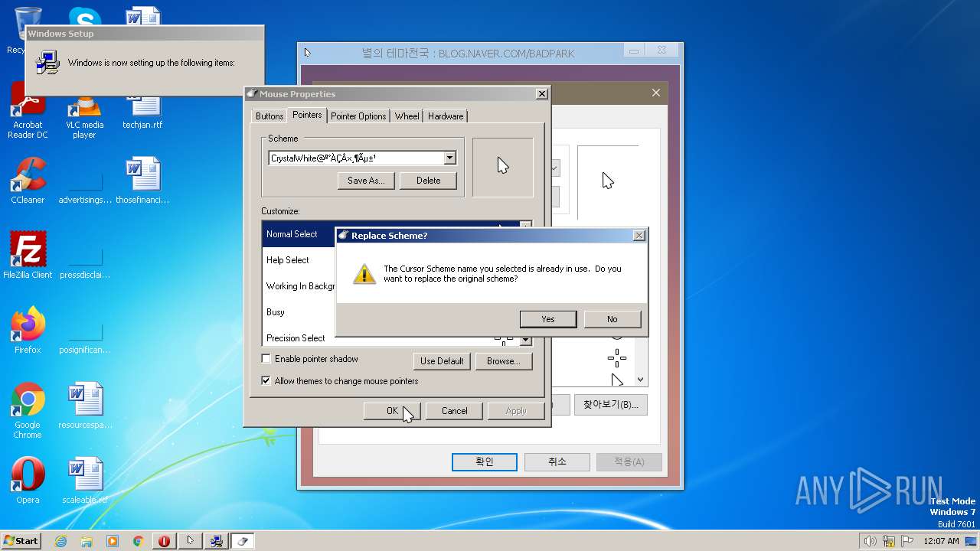This screenshot has height=551, width=980.
Task: Open CCleaner desktop icon
Action: pos(28,181)
